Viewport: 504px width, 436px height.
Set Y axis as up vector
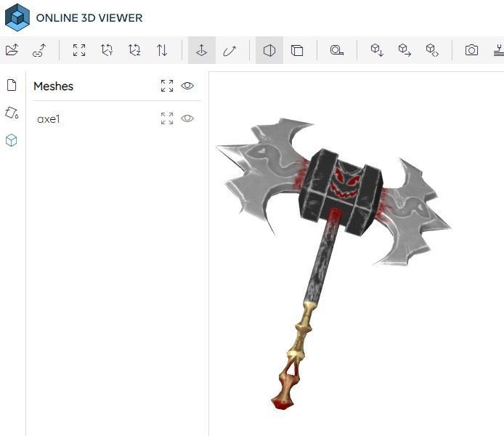tap(107, 50)
